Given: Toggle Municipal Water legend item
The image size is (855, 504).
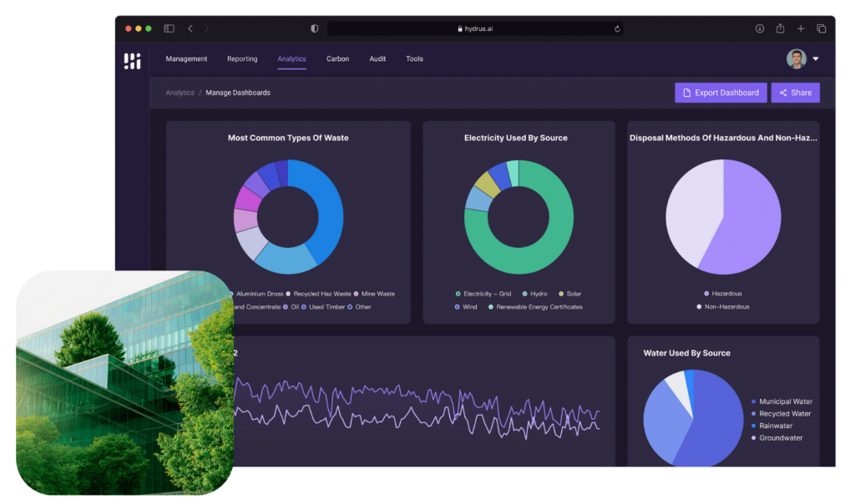Looking at the screenshot, I should pos(782,401).
